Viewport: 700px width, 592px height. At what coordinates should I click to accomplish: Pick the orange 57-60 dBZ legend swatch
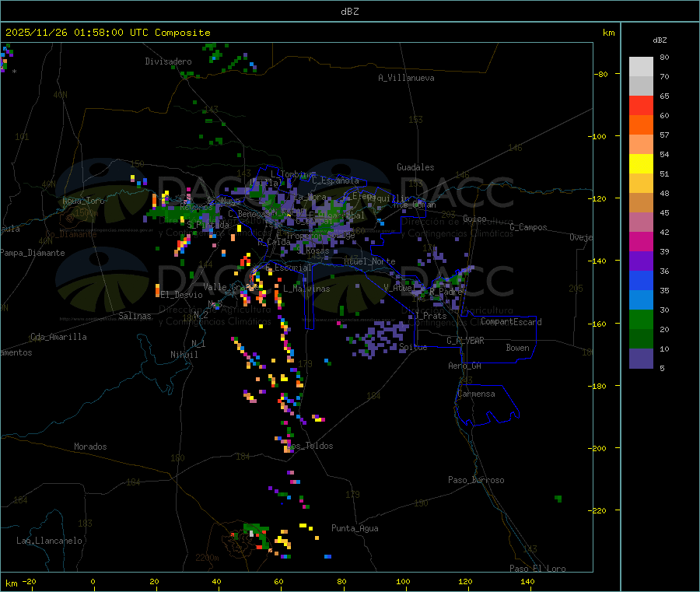coord(641,125)
